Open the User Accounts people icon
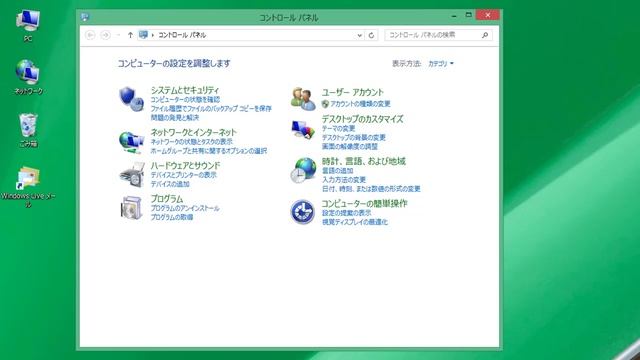The height and width of the screenshot is (360, 640). tap(303, 99)
